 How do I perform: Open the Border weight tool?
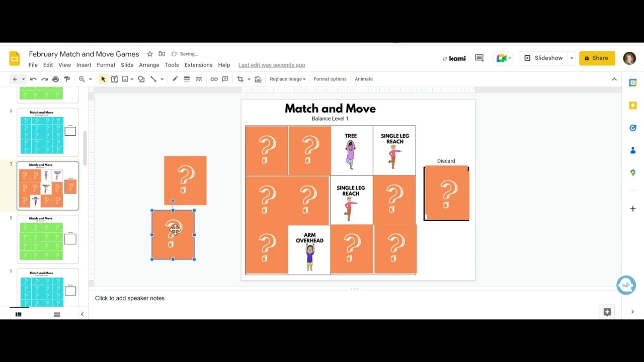coord(187,79)
